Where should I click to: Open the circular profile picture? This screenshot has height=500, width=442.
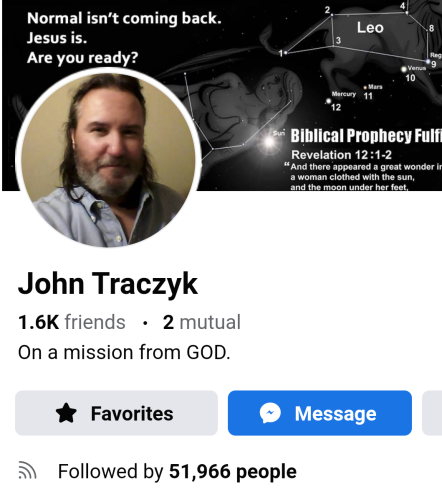coord(108,158)
